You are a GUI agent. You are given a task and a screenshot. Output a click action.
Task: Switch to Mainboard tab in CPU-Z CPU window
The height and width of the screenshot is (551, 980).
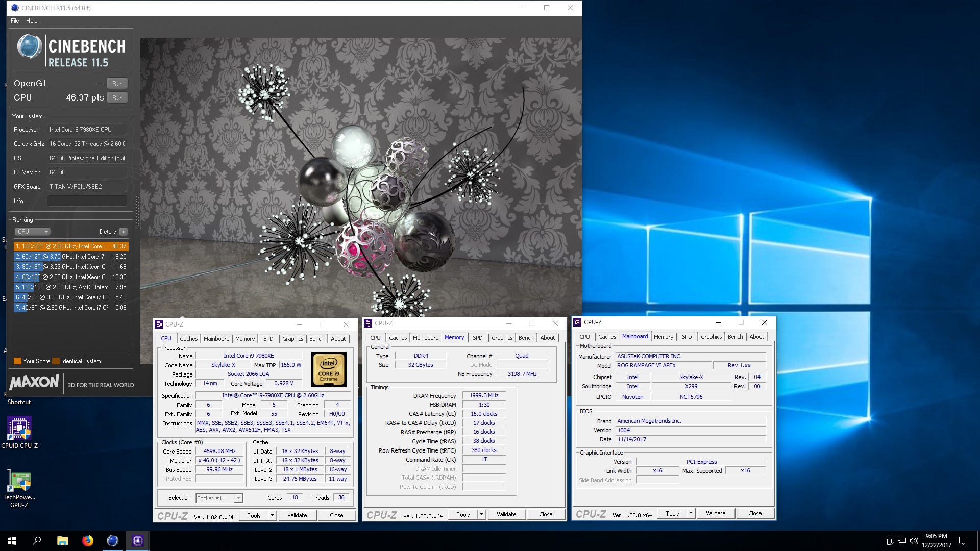[x=216, y=339]
